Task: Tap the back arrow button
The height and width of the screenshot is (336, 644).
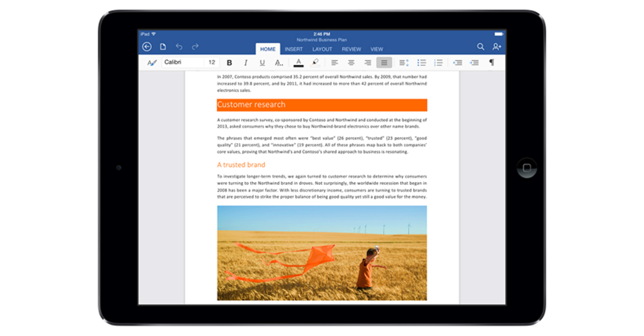Action: tap(147, 47)
